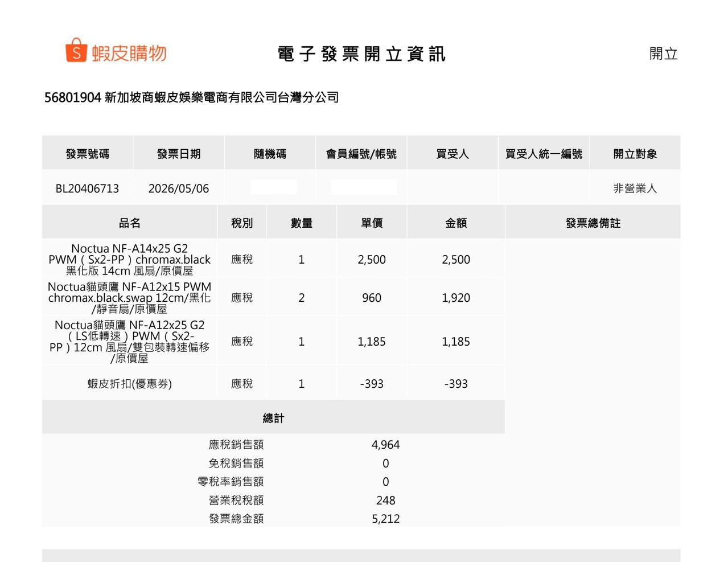Click 應稅 in the 蝦皮折扣 row
The width and height of the screenshot is (728, 562).
coord(242,384)
